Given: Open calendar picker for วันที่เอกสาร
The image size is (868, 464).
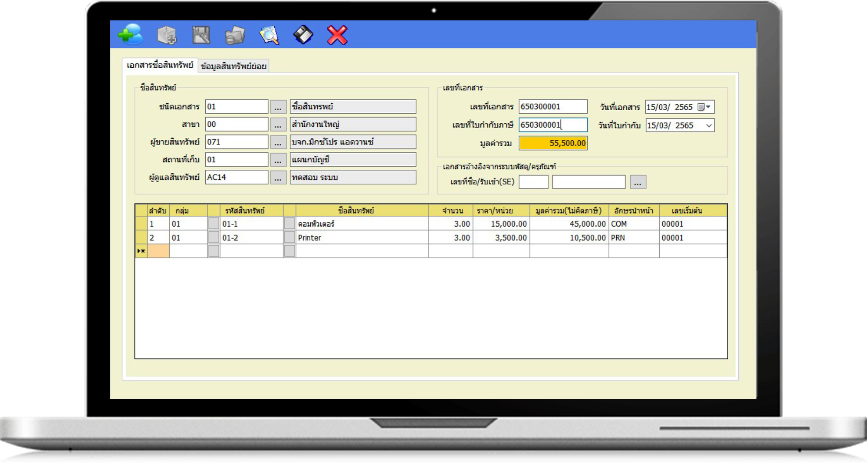Looking at the screenshot, I should (703, 107).
